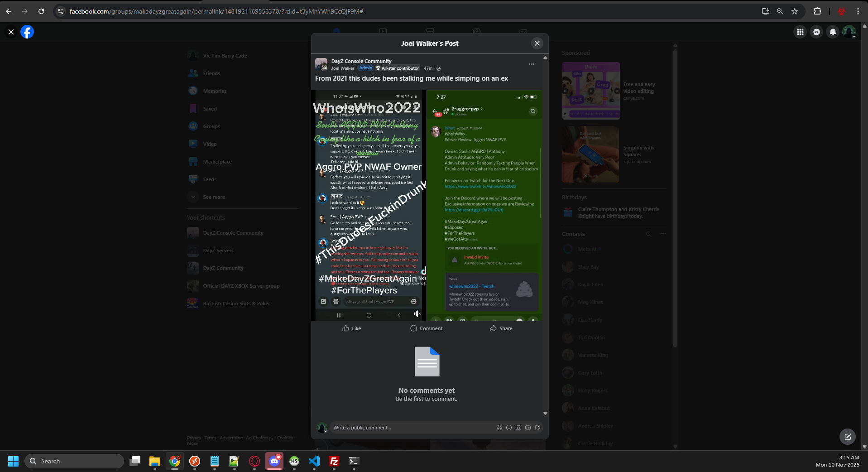Open Discord from the taskbar

[274, 461]
